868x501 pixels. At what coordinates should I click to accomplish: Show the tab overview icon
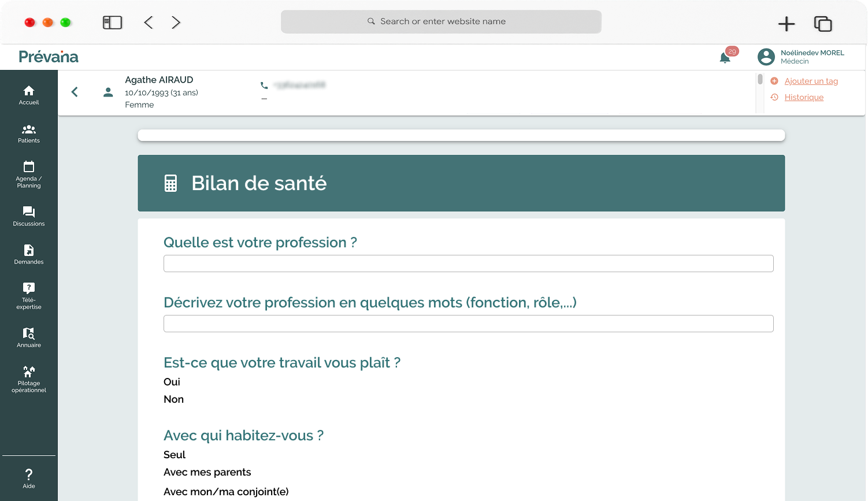pos(823,24)
